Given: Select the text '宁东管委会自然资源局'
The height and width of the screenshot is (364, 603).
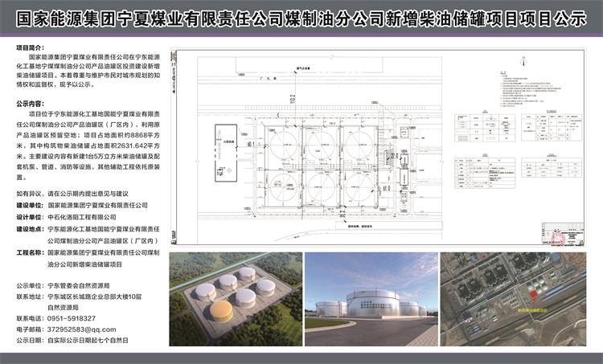Looking at the screenshot, I should tap(79, 285).
